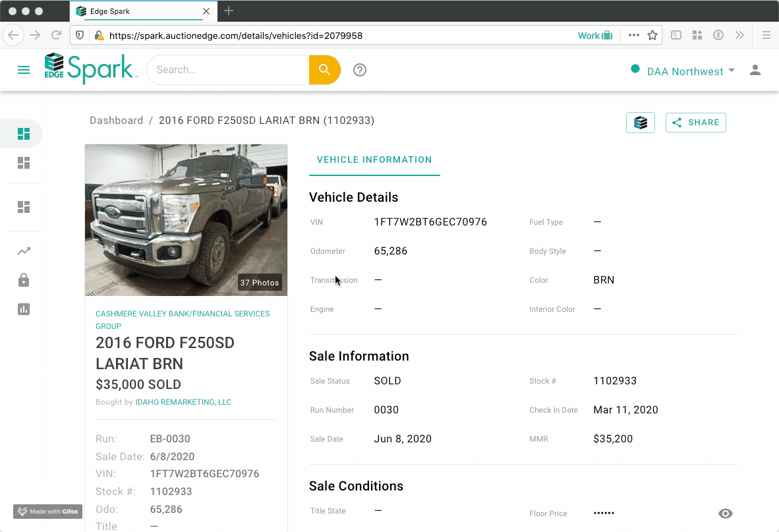Open the lock icon in the sidebar

tap(23, 280)
